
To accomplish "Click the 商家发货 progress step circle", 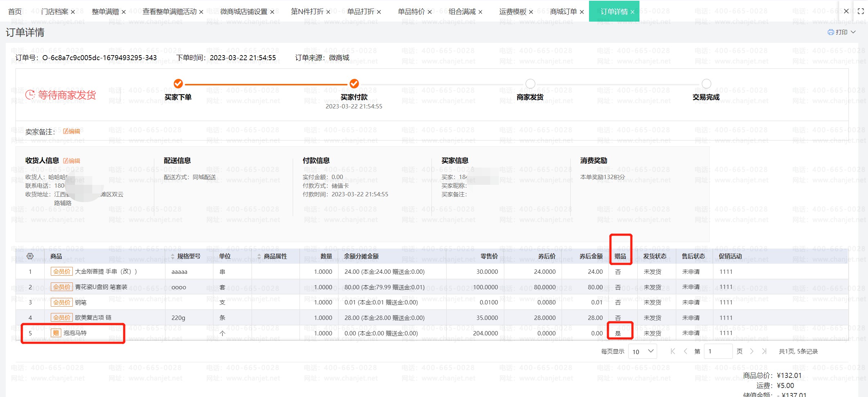I will point(530,84).
